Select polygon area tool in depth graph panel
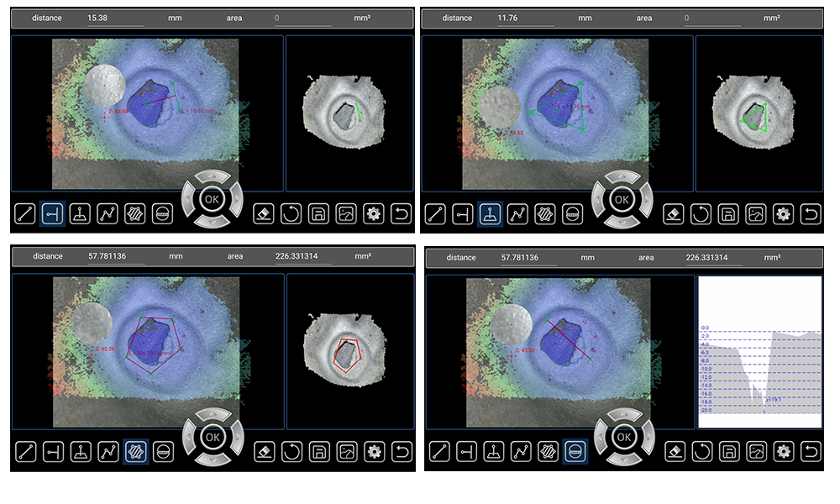 tap(548, 452)
